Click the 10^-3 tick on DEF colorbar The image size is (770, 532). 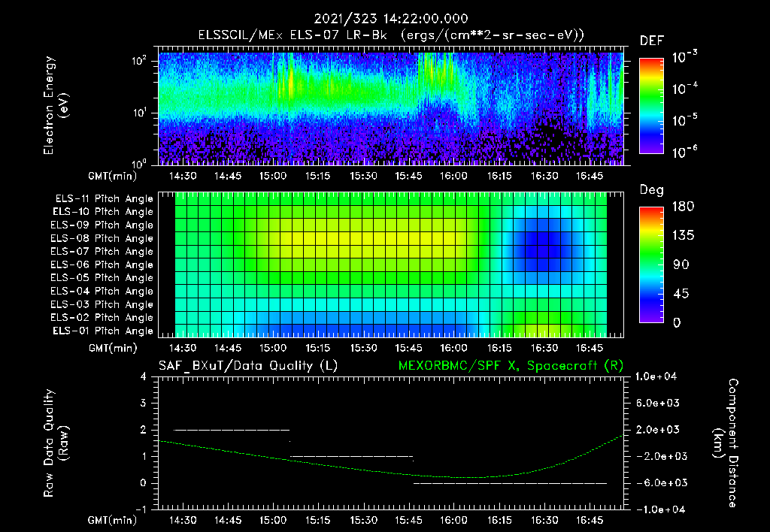pos(684,57)
